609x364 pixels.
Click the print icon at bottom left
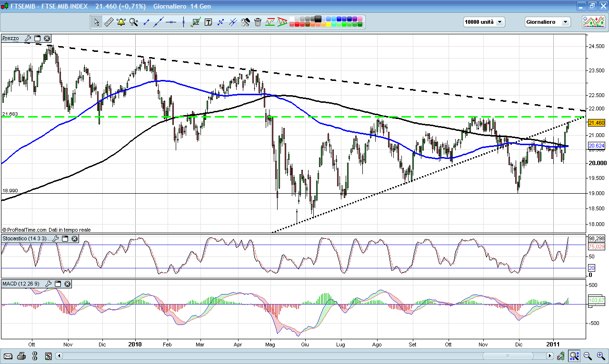click(x=21, y=356)
